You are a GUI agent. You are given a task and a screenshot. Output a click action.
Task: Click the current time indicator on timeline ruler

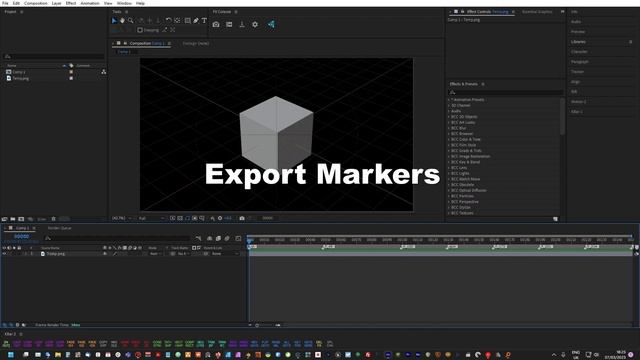click(x=249, y=241)
